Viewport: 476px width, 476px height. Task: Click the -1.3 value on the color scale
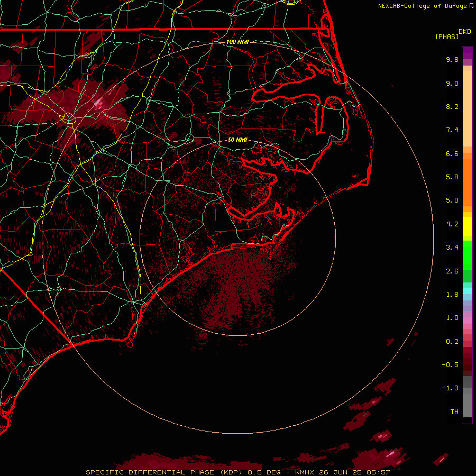point(450,389)
